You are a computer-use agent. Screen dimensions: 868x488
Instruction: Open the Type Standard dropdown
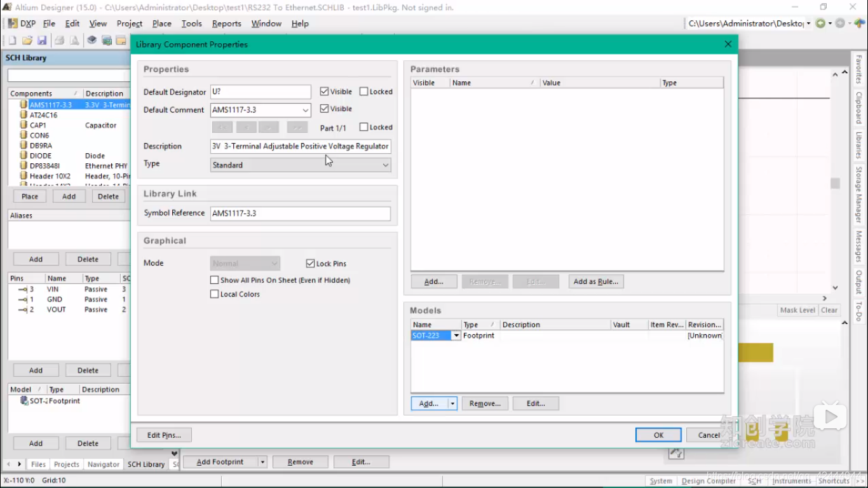click(385, 165)
